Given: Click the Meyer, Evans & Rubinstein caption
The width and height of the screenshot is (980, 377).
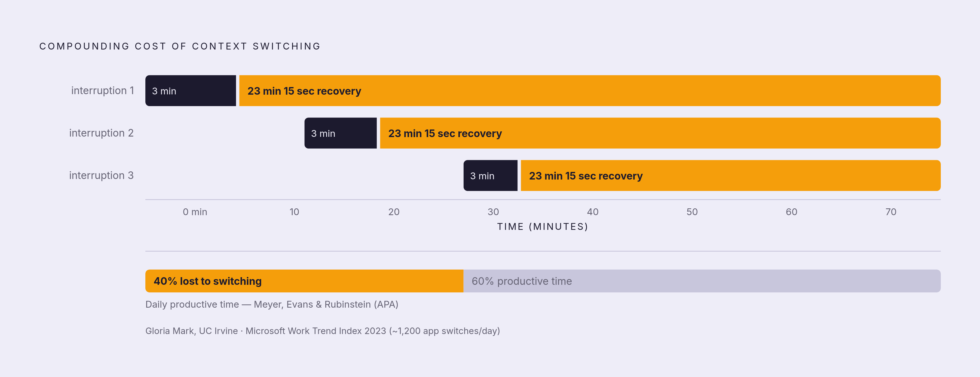Looking at the screenshot, I should click(x=272, y=304).
